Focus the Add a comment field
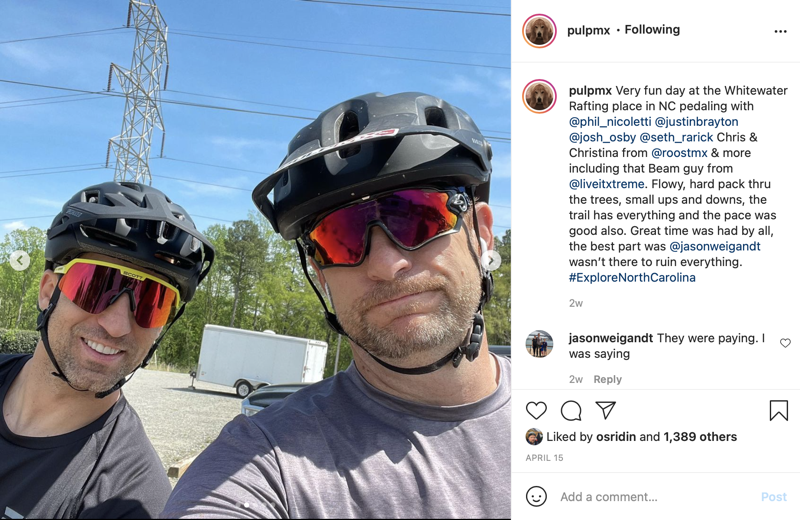Image resolution: width=800 pixels, height=520 pixels. pyautogui.click(x=656, y=497)
